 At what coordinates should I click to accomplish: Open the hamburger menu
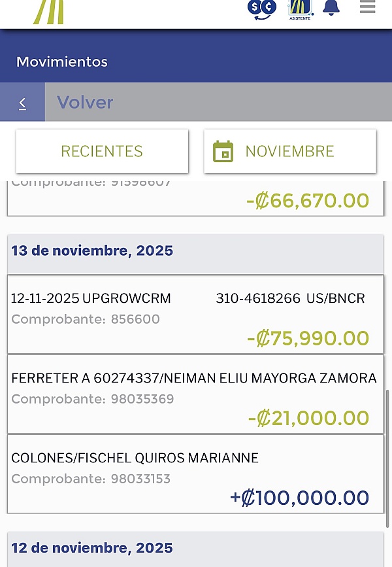click(x=367, y=8)
